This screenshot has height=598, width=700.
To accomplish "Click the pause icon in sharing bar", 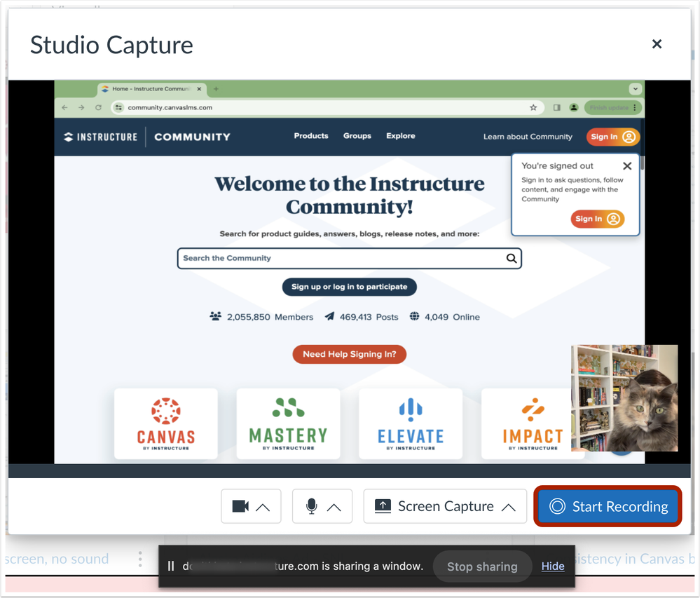I will 170,566.
